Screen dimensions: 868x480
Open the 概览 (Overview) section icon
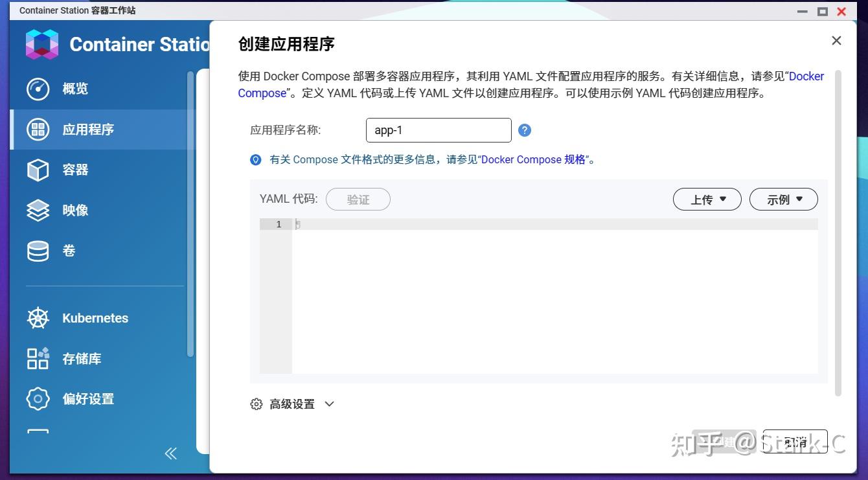tap(38, 89)
